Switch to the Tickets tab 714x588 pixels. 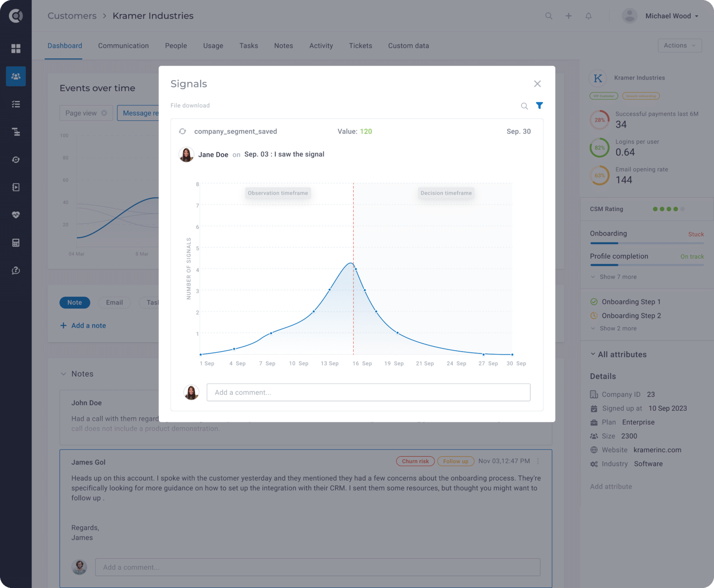tap(360, 46)
